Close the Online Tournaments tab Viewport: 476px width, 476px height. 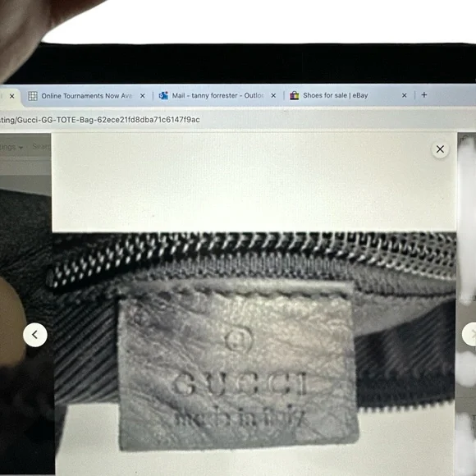pyautogui.click(x=142, y=96)
